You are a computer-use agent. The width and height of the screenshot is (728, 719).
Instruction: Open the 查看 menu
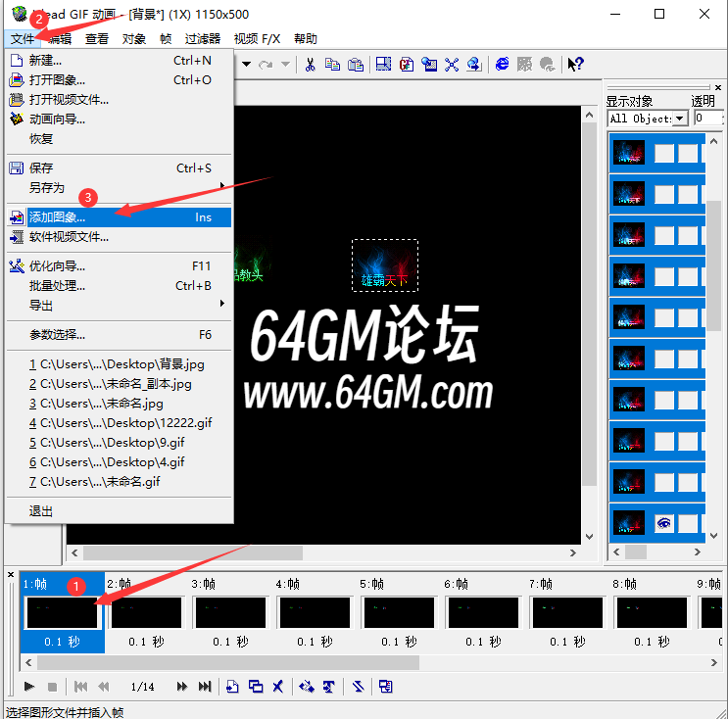coord(97,38)
